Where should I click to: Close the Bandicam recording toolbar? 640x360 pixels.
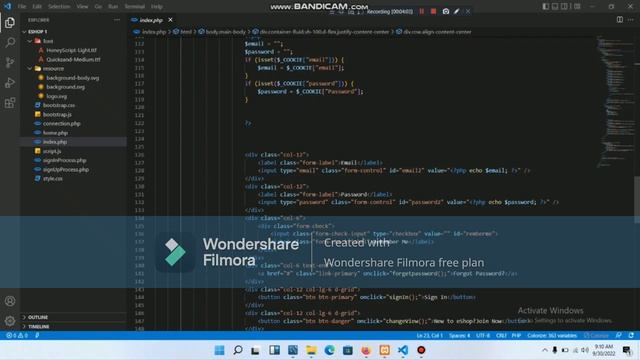[x=468, y=11]
